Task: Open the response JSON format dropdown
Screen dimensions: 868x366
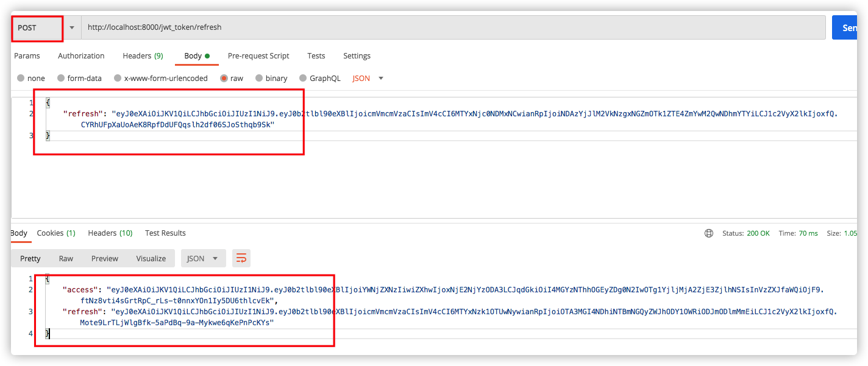Action: point(203,258)
